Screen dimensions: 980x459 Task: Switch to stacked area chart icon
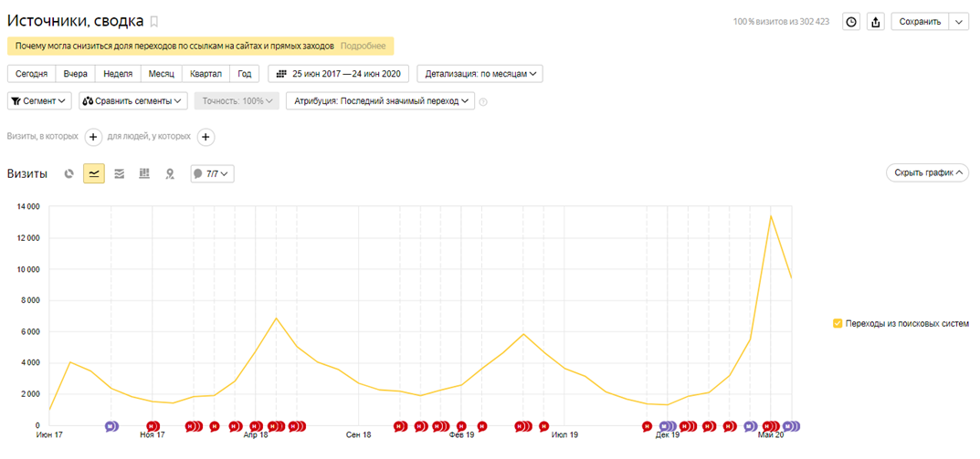[120, 173]
